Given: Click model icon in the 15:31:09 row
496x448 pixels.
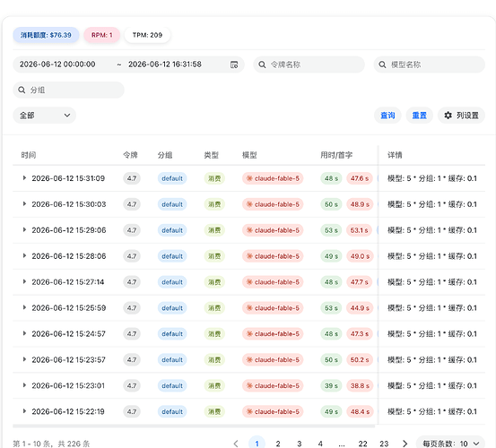Looking at the screenshot, I should tap(249, 178).
